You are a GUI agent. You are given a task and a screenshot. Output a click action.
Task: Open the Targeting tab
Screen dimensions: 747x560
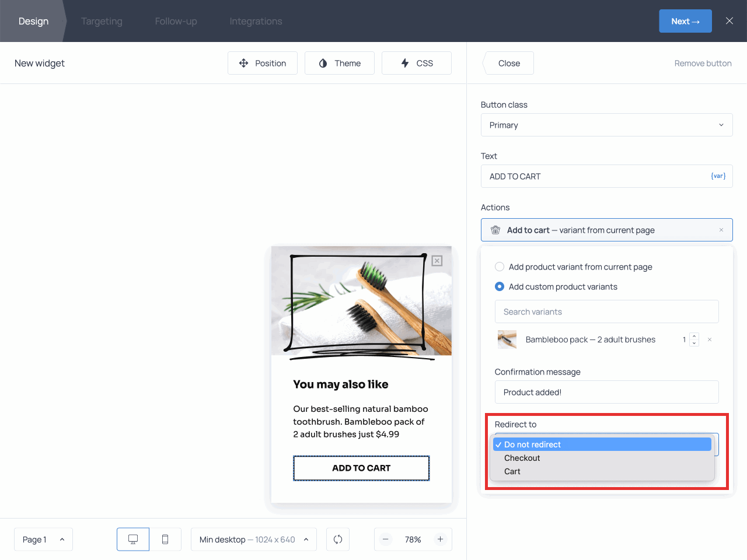(102, 22)
